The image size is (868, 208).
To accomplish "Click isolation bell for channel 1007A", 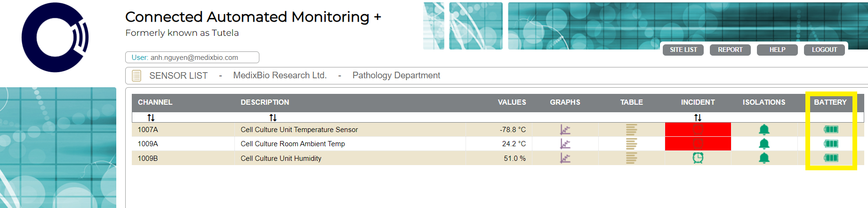I will tap(764, 130).
